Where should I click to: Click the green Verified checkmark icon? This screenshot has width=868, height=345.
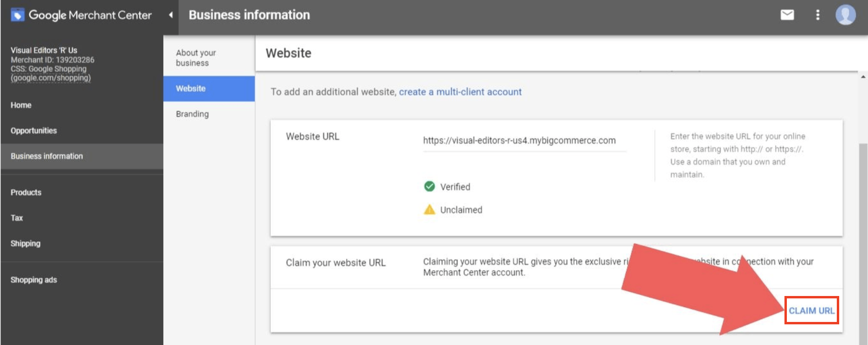tap(429, 186)
